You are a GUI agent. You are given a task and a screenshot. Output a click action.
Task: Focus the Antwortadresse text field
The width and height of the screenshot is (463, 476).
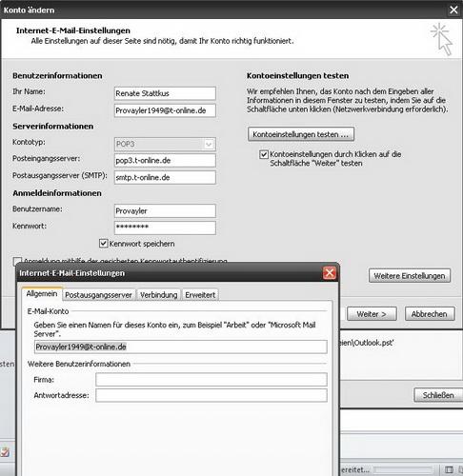coord(211,395)
